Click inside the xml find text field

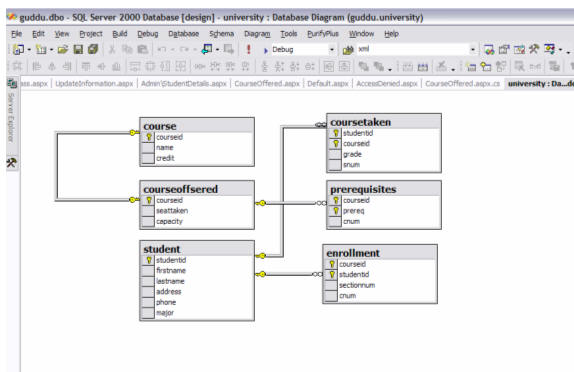413,49
